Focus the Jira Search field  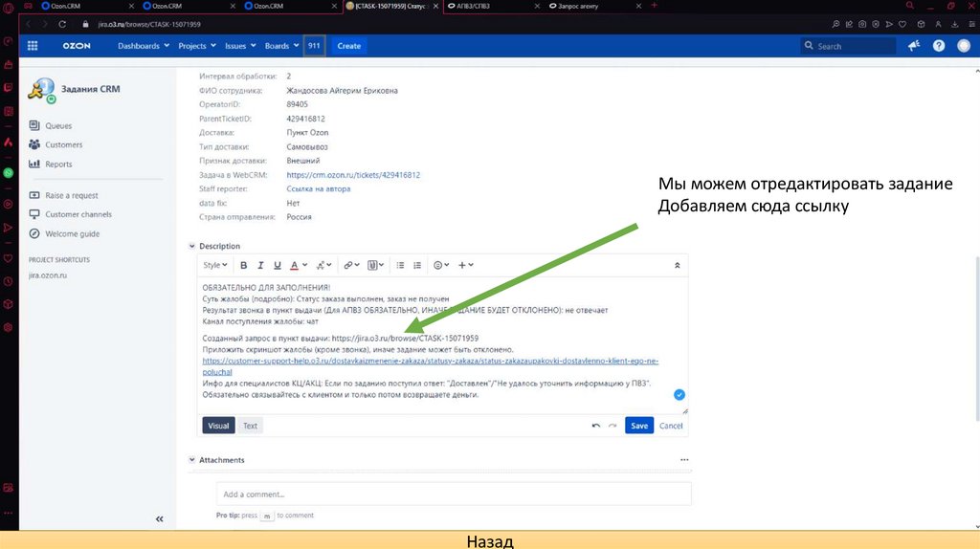849,46
